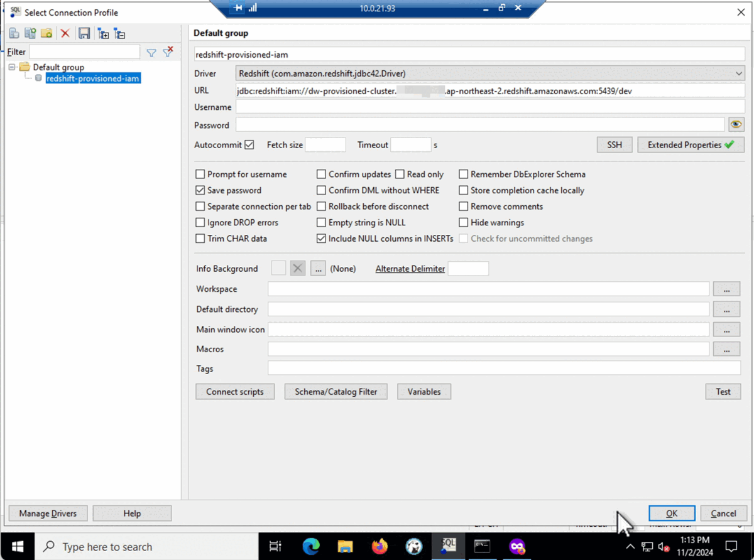Enable Rollback before disconnect
This screenshot has width=754, height=560.
click(322, 207)
